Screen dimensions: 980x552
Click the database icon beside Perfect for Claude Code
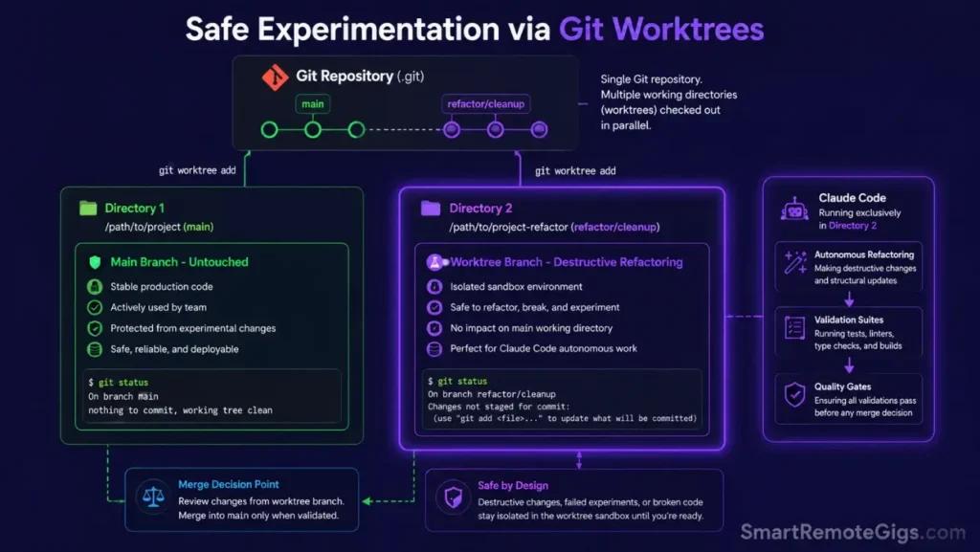(x=434, y=348)
